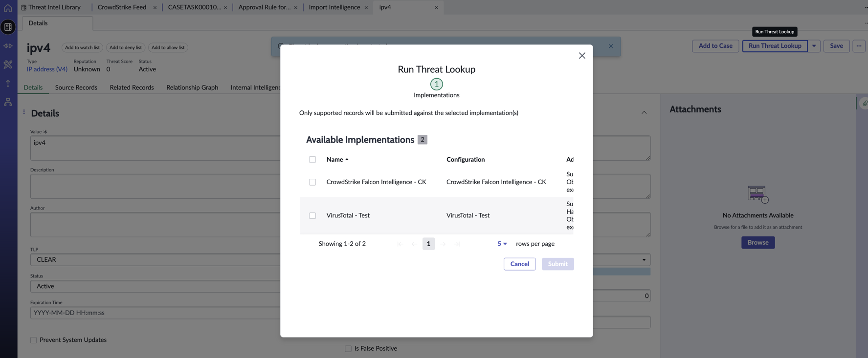The height and width of the screenshot is (358, 868).
Task: Click the CrowdStrike Falcon Intelligence - CK configuration cell
Action: [x=496, y=182]
